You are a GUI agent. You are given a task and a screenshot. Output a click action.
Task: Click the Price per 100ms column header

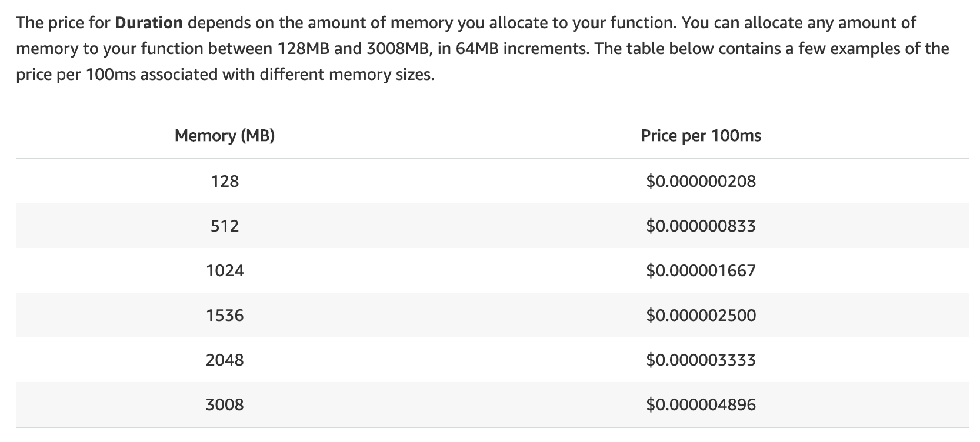click(x=701, y=136)
